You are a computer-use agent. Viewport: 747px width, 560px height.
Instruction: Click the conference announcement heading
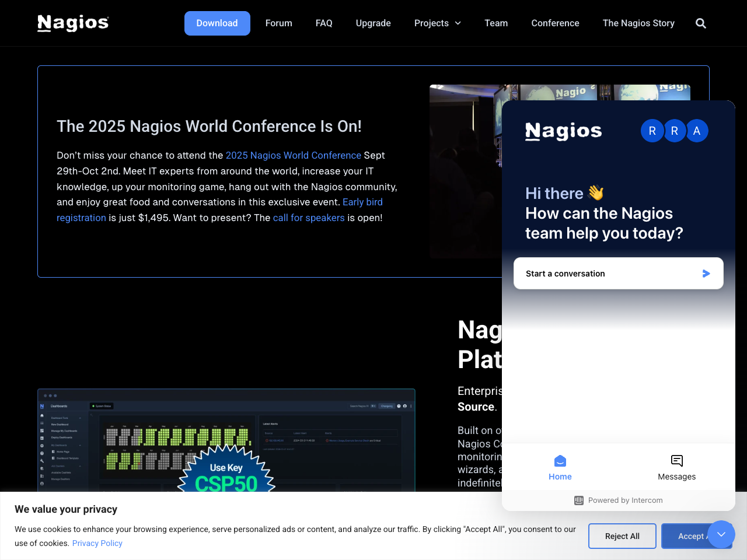tap(209, 126)
